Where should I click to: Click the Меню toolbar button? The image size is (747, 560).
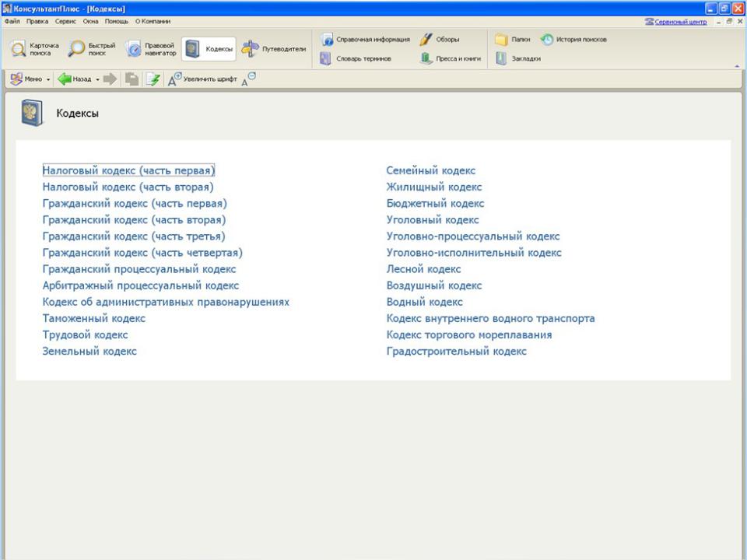click(26, 79)
